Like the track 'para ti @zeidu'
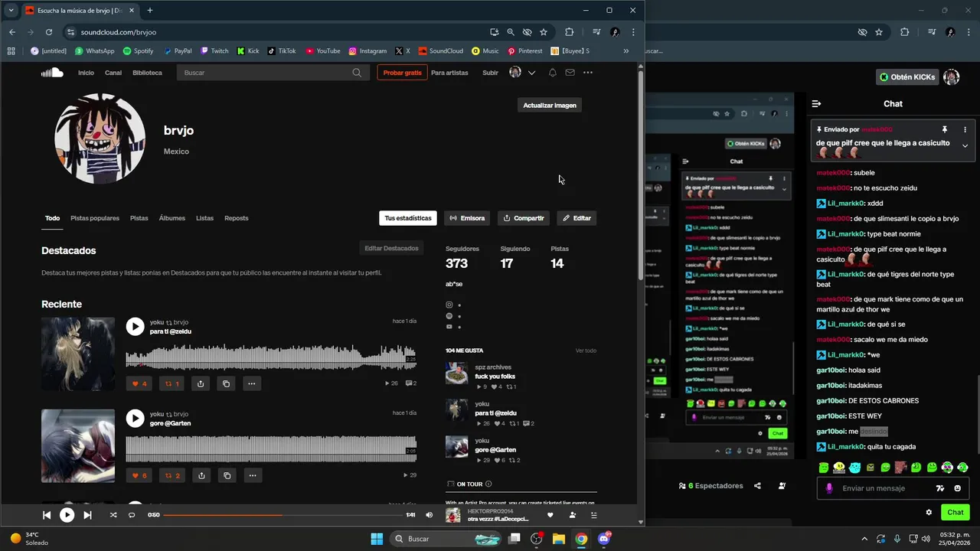The width and height of the screenshot is (980, 551). coord(139,383)
